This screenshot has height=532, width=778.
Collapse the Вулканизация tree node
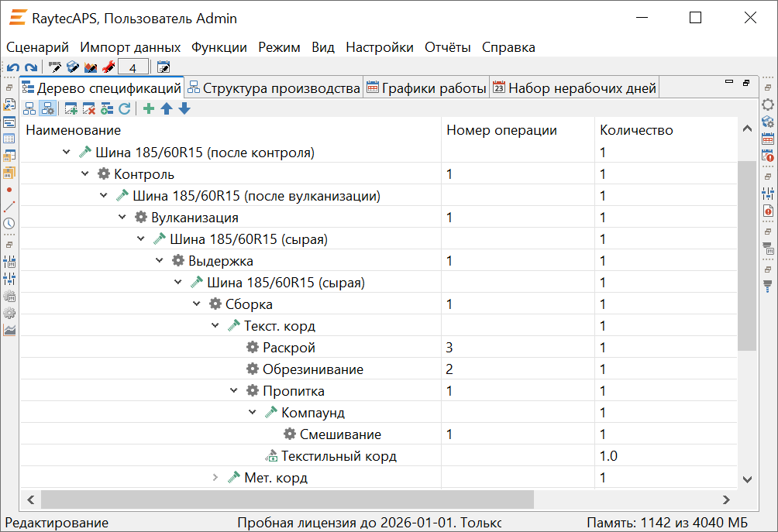pos(122,217)
